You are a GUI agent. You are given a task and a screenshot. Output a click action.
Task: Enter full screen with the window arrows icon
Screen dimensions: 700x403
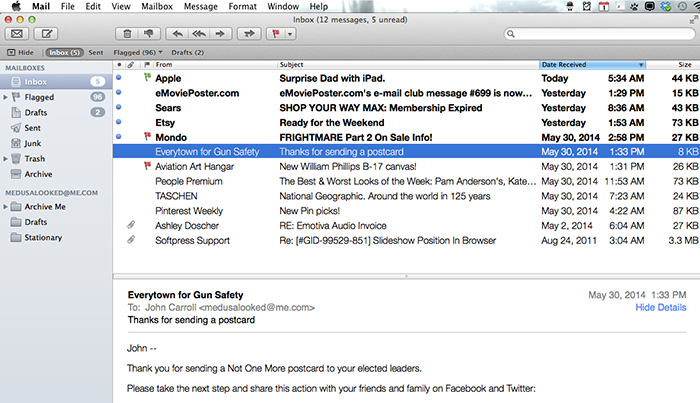pyautogui.click(x=693, y=19)
